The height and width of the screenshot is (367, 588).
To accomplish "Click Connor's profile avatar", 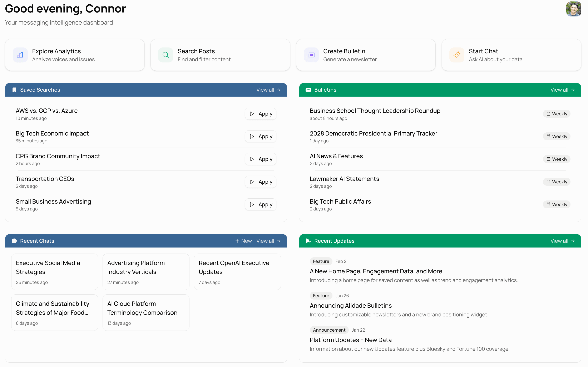I will (574, 9).
